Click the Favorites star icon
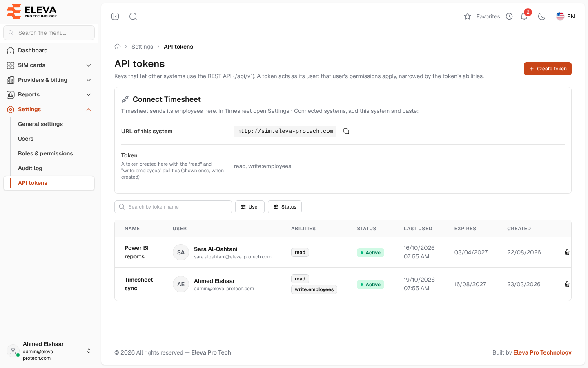Image resolution: width=588 pixels, height=368 pixels. 468,16
